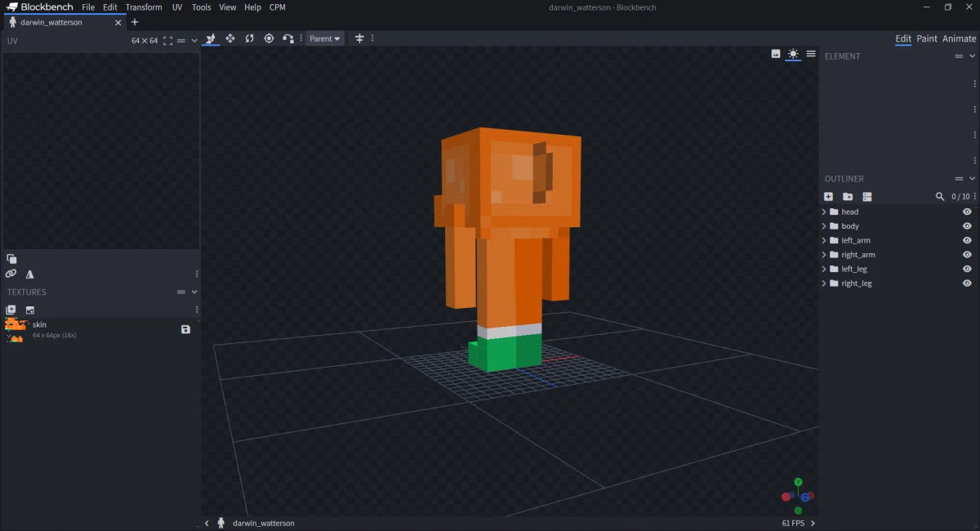Select the Vertex Snap tool

pyautogui.click(x=288, y=38)
